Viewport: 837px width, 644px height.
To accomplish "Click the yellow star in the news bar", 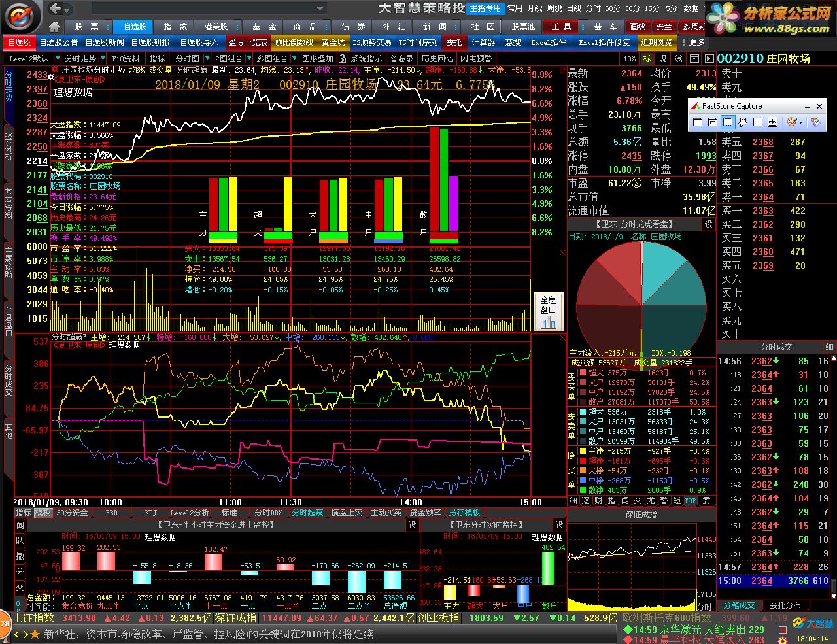I will [x=35, y=634].
